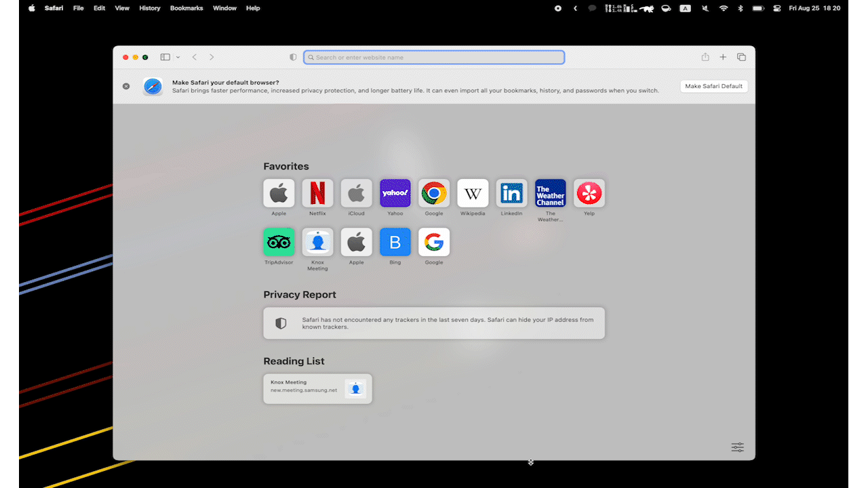Click the Privacy Report heading

pyautogui.click(x=300, y=295)
